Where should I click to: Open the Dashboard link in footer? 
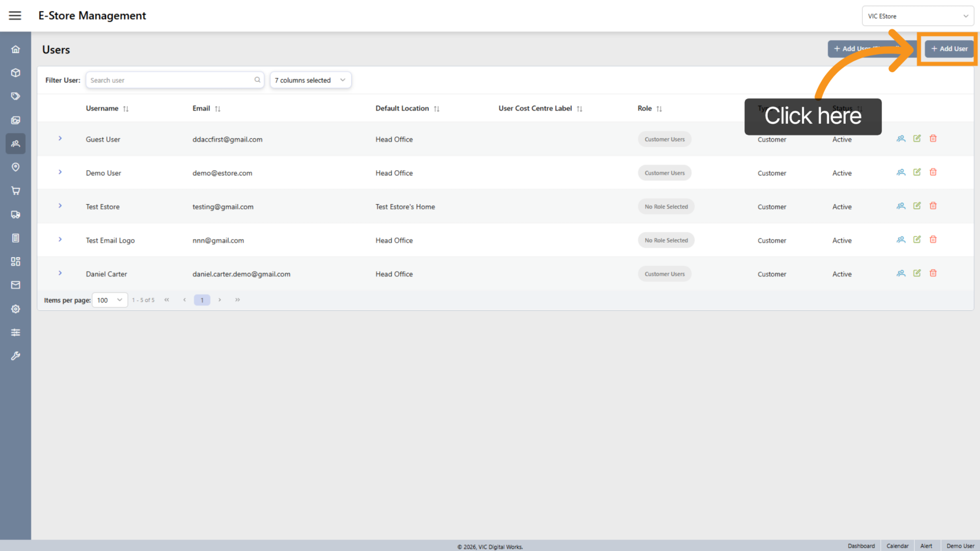[862, 546]
